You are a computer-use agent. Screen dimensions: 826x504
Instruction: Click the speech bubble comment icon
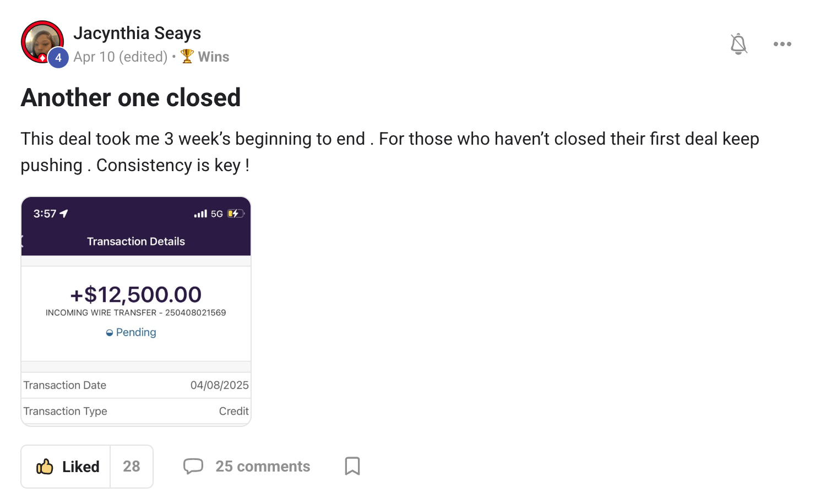point(193,467)
